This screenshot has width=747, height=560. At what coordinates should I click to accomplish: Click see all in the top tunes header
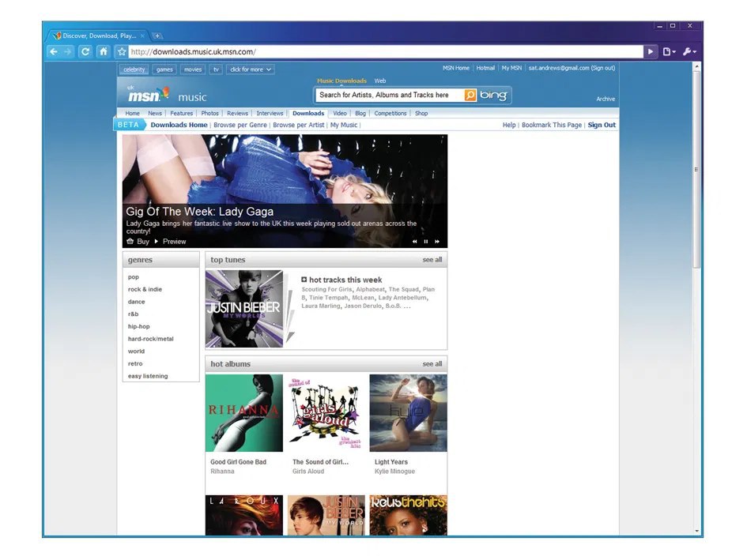coord(432,260)
